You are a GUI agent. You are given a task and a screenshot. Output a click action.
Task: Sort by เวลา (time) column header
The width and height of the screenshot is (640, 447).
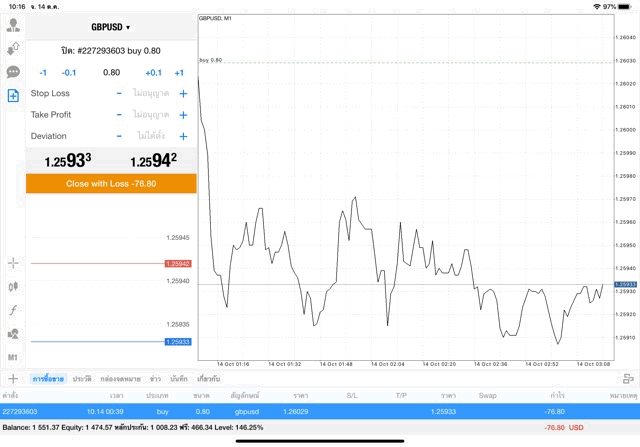[x=116, y=396]
